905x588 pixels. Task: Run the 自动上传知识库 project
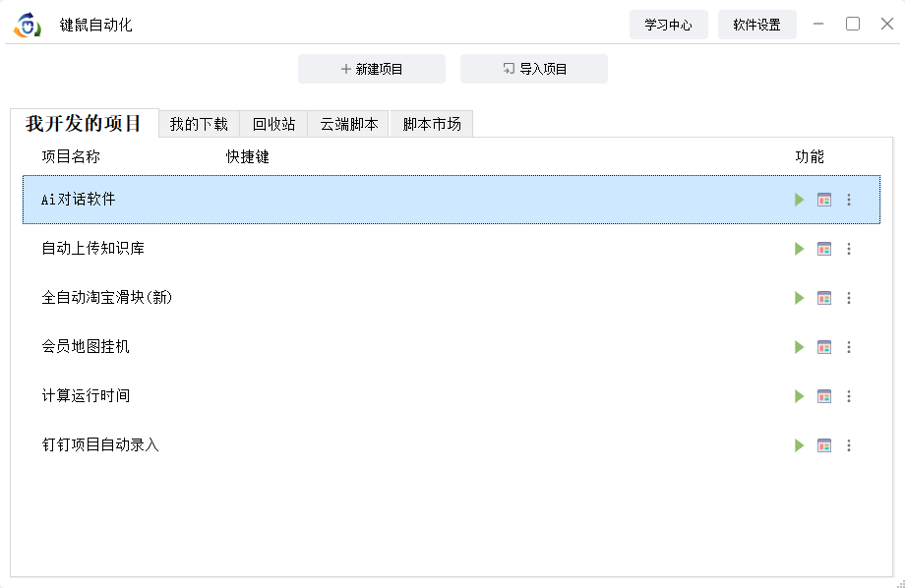pos(800,249)
